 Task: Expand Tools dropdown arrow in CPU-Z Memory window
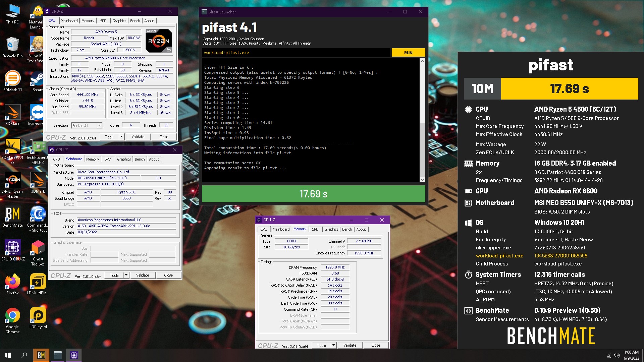(333, 345)
